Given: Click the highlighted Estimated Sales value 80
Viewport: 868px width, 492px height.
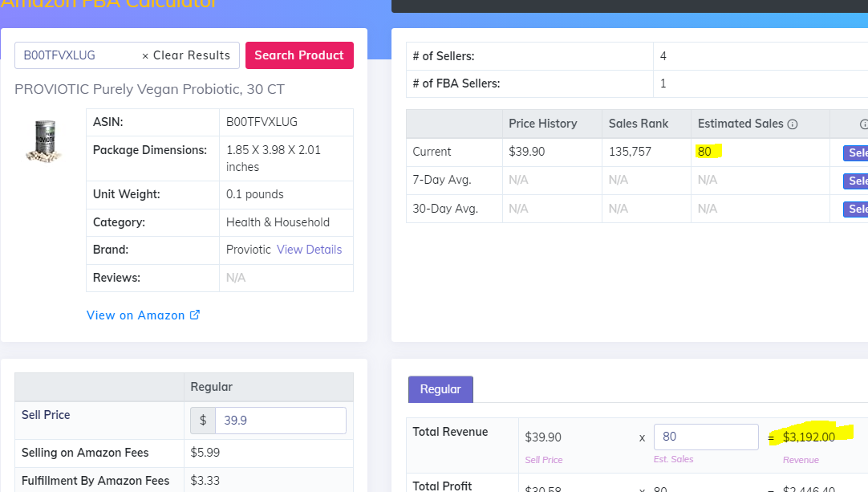Looking at the screenshot, I should (x=705, y=152).
